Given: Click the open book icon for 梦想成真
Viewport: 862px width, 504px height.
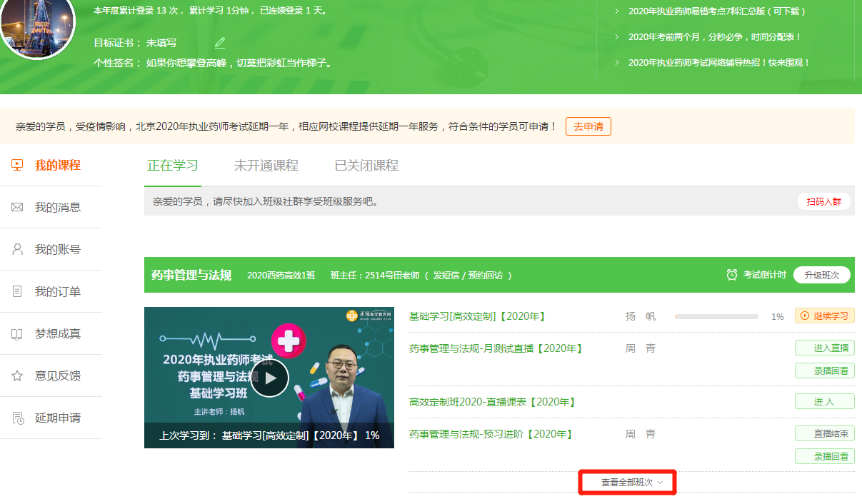Looking at the screenshot, I should click(18, 333).
